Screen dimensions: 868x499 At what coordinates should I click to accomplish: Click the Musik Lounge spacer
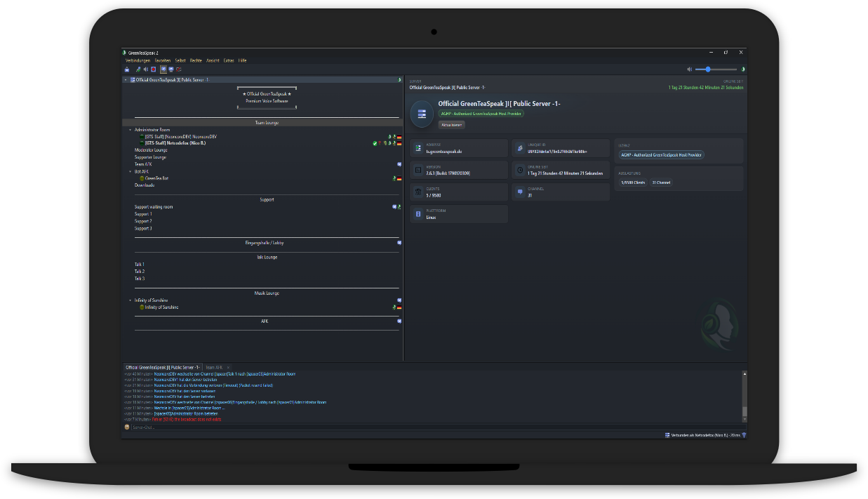pyautogui.click(x=267, y=293)
